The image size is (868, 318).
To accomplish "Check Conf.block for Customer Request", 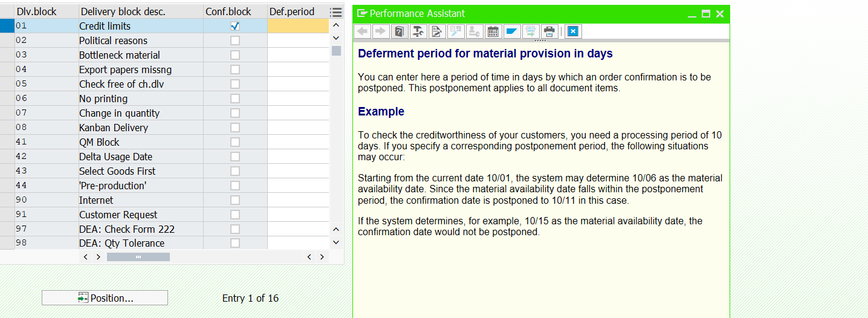I will pos(235,215).
